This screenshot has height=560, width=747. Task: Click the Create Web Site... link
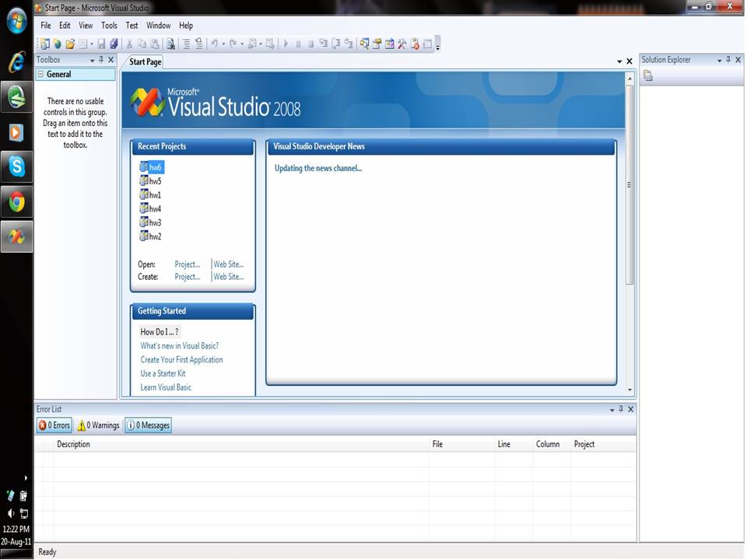point(229,277)
